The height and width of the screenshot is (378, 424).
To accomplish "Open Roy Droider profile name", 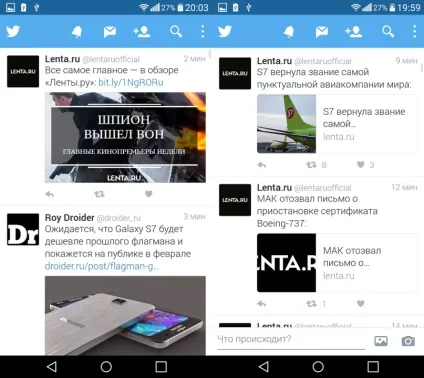I will click(x=70, y=218).
